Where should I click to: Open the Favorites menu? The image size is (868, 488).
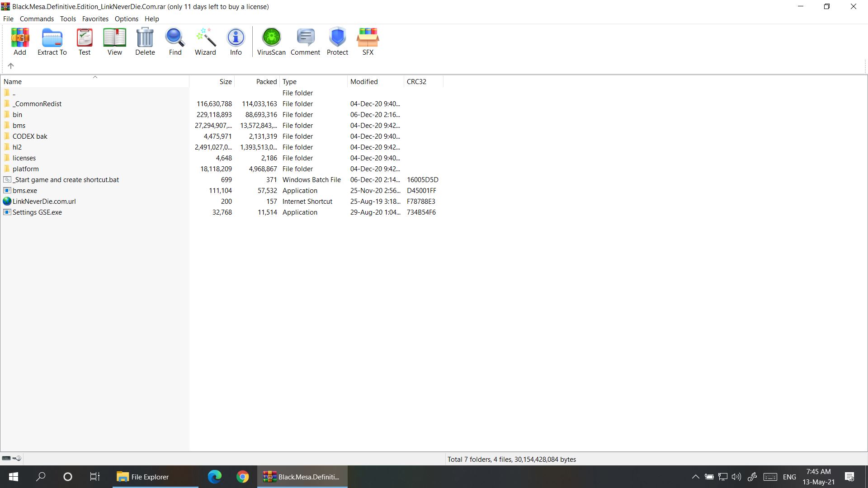(x=95, y=19)
